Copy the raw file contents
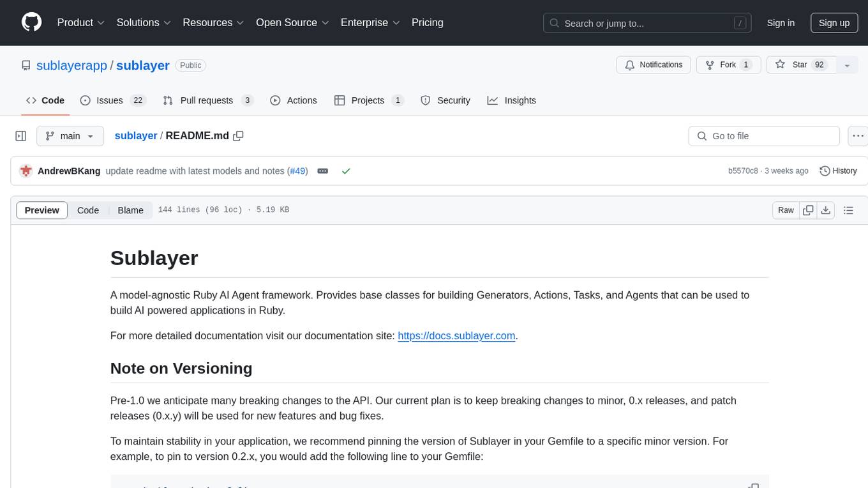 809,210
